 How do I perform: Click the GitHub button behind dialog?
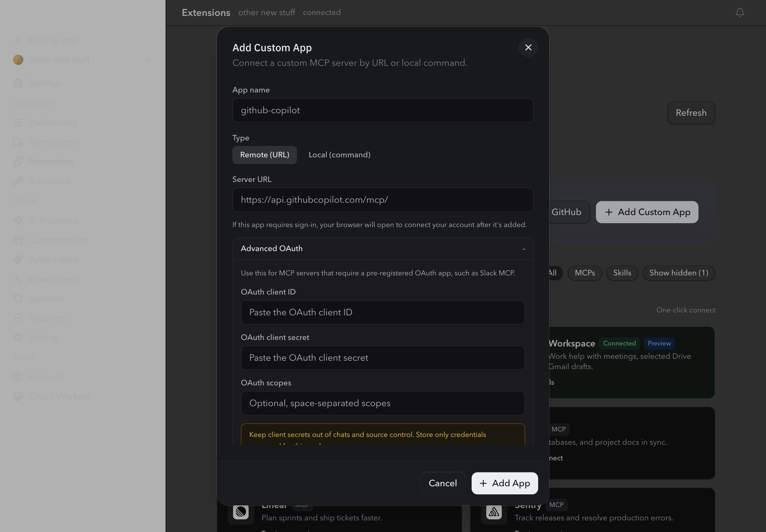569,212
